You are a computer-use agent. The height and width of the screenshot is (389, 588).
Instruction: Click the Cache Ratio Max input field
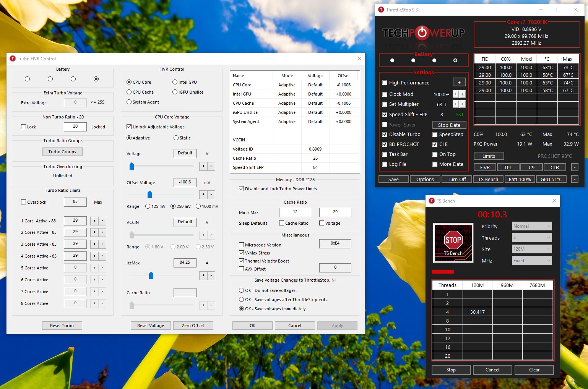point(335,212)
